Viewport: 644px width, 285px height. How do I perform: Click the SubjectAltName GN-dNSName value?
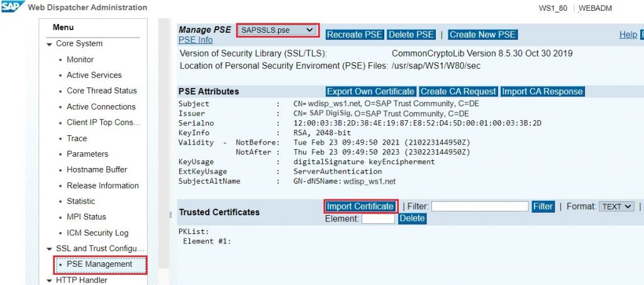(345, 181)
